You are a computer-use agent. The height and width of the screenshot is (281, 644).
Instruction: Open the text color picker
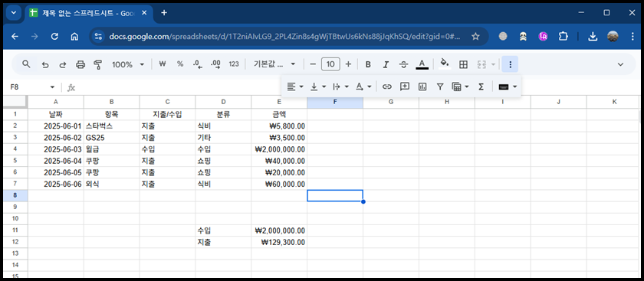click(422, 64)
